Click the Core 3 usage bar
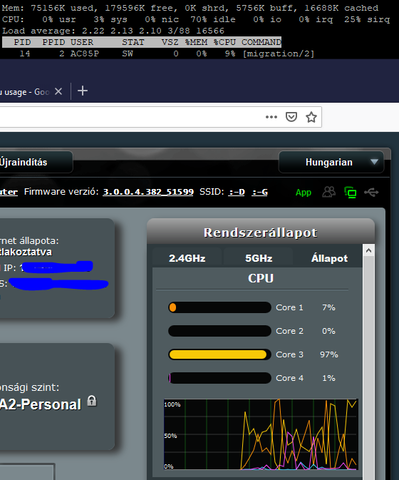399x480 pixels. [220, 354]
